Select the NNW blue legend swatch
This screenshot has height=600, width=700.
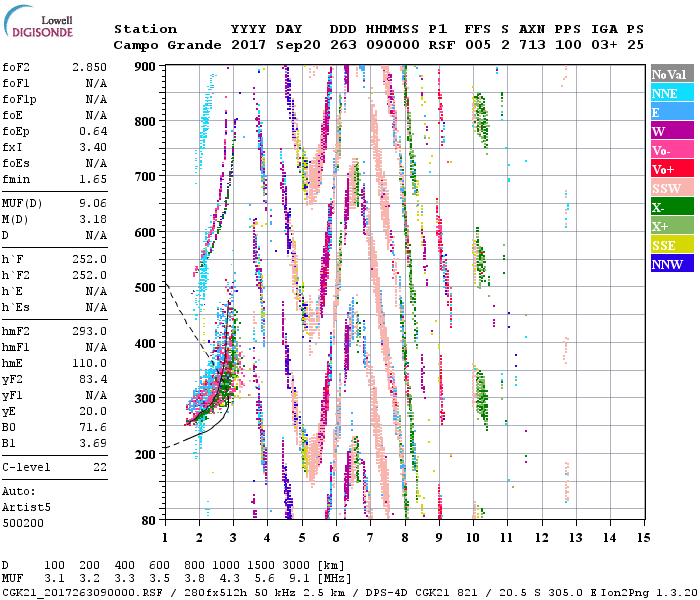672,264
